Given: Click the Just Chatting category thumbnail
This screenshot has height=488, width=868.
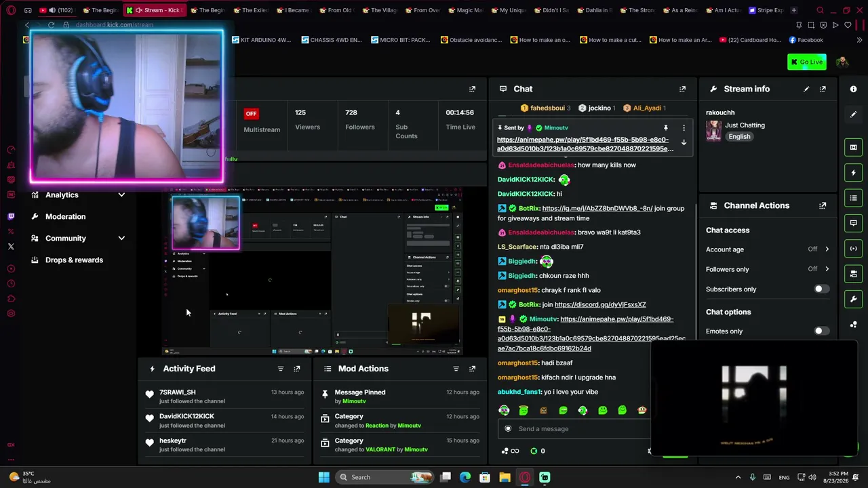Looking at the screenshot, I should point(713,131).
